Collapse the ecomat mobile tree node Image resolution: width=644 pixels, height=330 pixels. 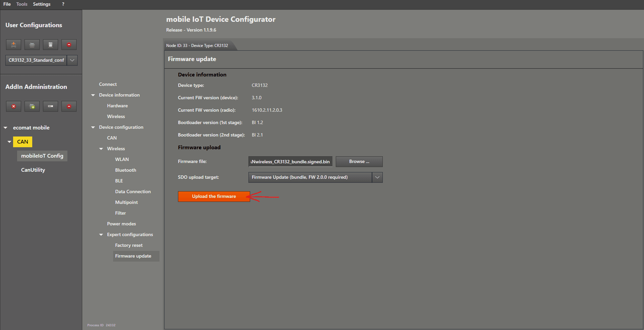tap(5, 128)
